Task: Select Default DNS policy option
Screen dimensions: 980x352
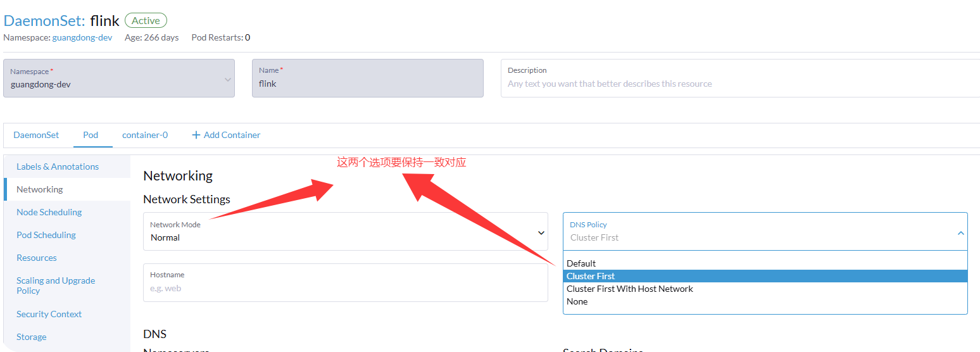Action: [765, 263]
